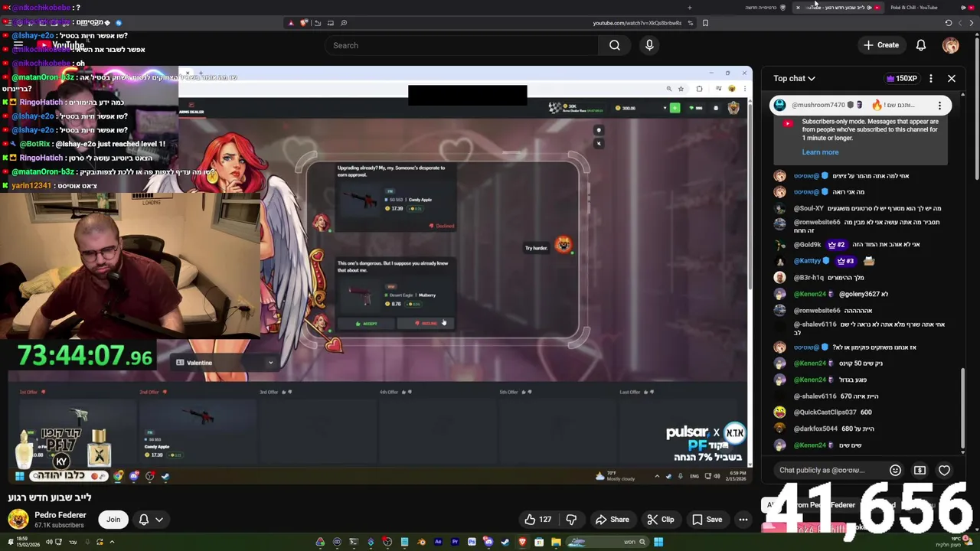Expand the notification preferences chevron
The width and height of the screenshot is (980, 551).
[x=159, y=520]
